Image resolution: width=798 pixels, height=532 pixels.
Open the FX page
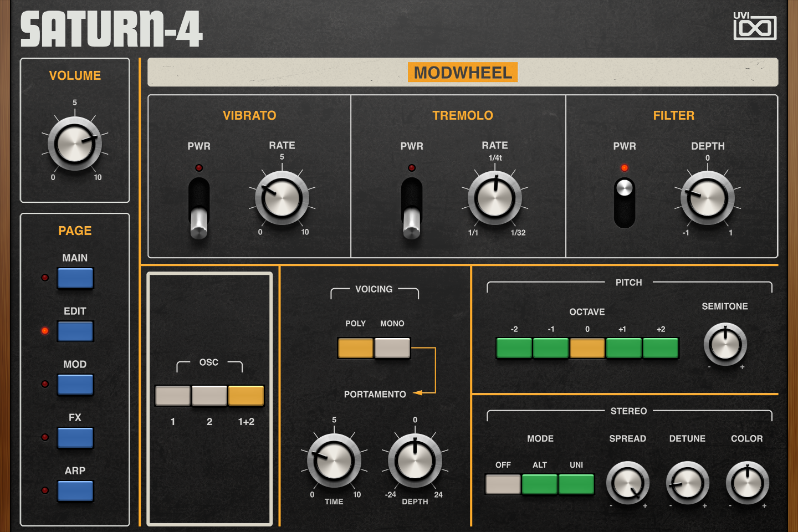[x=75, y=438]
